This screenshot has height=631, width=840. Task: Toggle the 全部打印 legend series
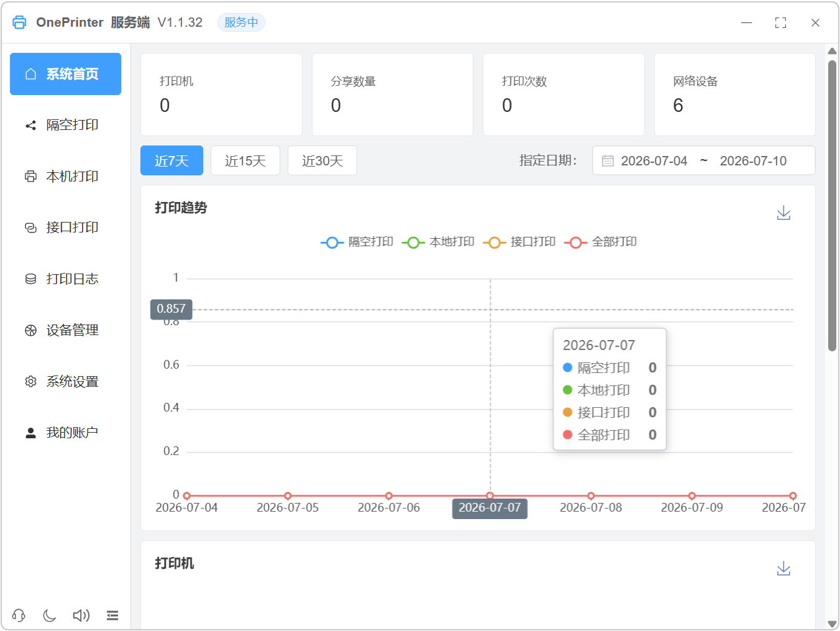600,242
